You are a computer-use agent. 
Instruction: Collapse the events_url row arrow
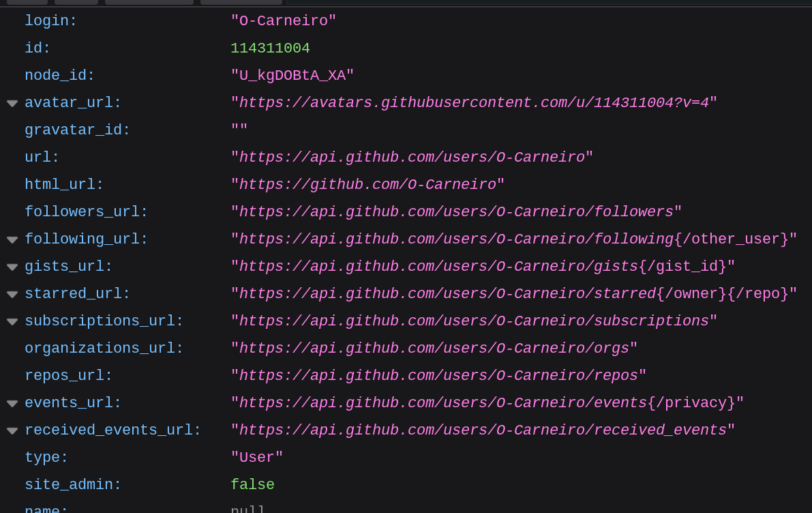pos(12,403)
